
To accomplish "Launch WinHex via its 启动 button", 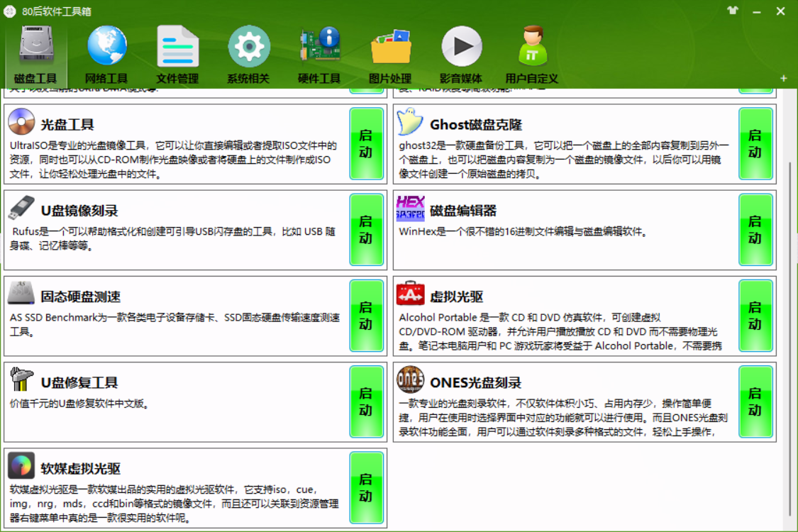I will [756, 231].
